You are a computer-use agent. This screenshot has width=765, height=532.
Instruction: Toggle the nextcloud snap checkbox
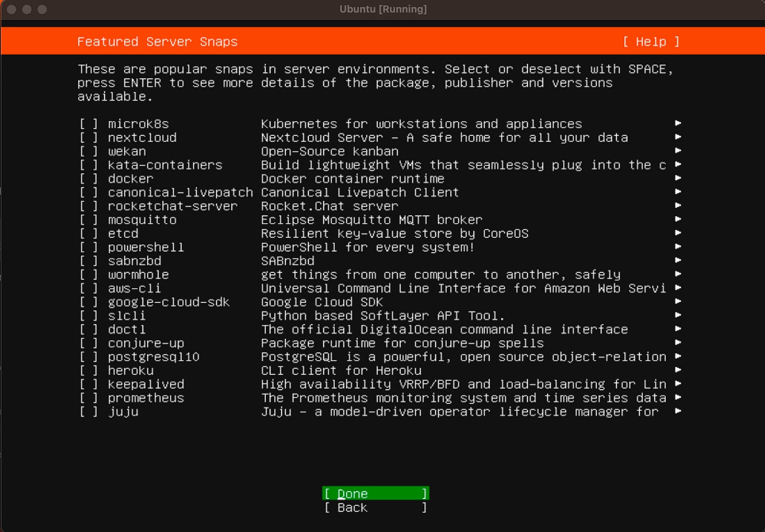[89, 138]
